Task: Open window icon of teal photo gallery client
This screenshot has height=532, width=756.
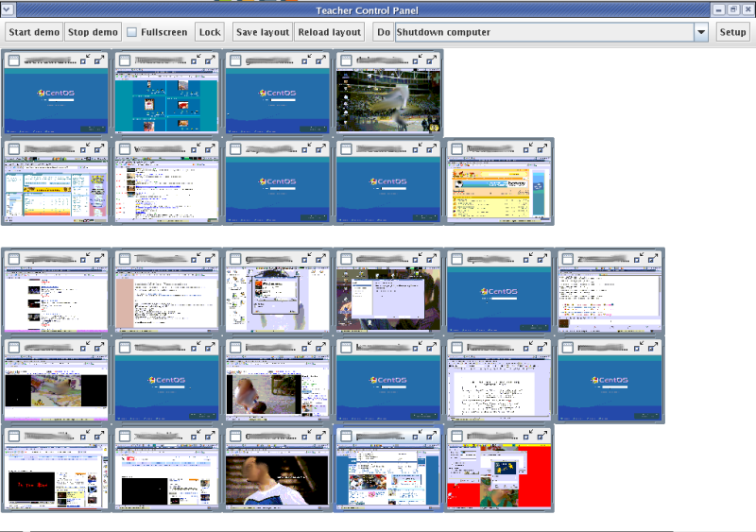Action: [x=125, y=60]
